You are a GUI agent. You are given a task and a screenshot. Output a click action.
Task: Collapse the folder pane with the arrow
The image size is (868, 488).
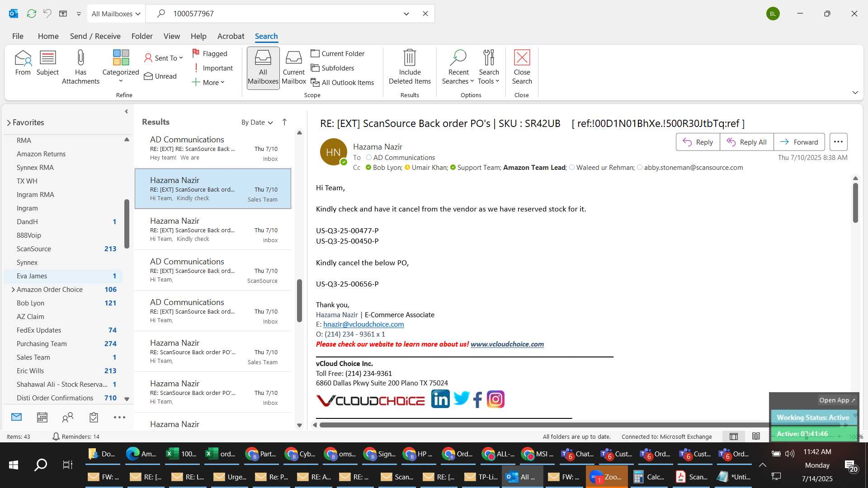[126, 111]
